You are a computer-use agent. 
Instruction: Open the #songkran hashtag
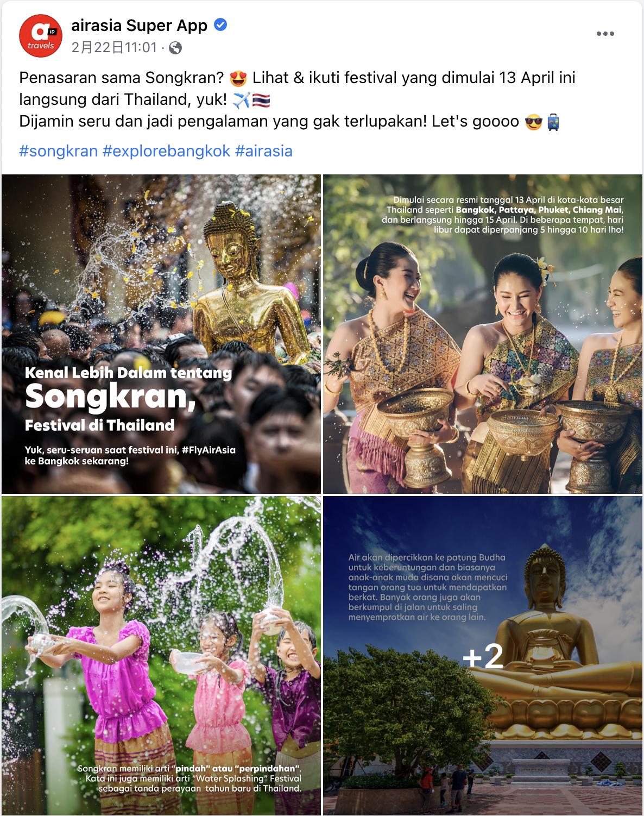click(x=59, y=150)
